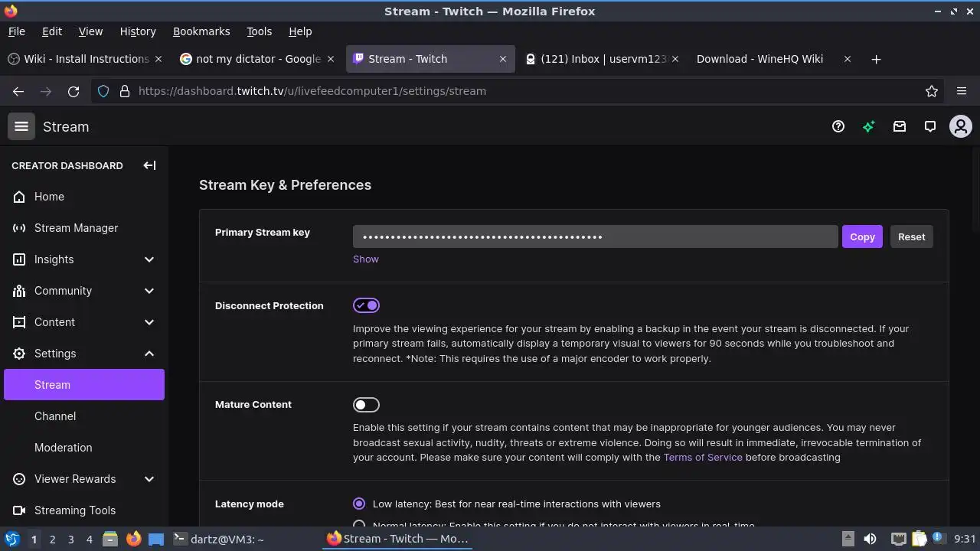Copy the primary stream key

(x=862, y=236)
